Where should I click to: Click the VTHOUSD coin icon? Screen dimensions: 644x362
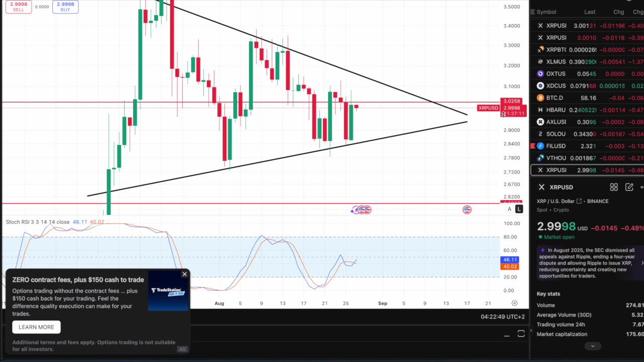pyautogui.click(x=540, y=158)
